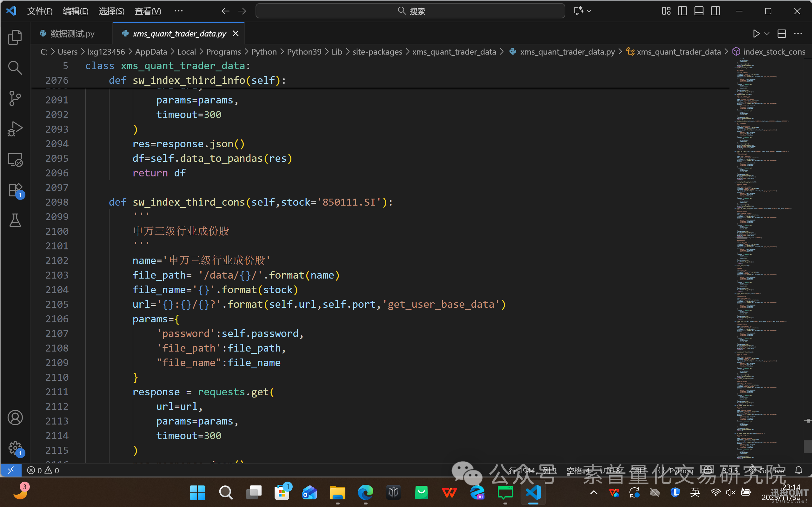Open the Search view in activity bar

15,68
